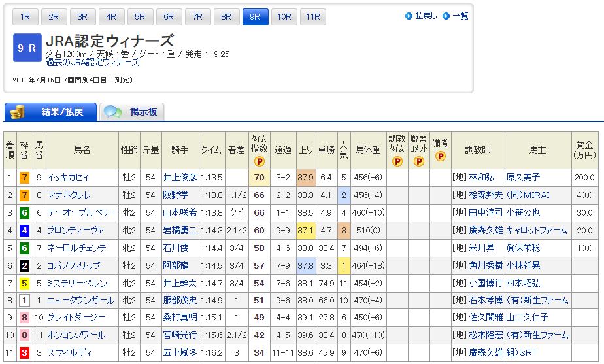Click the P icon under 厩舎コメント
This screenshot has width=604, height=364.
point(419,161)
